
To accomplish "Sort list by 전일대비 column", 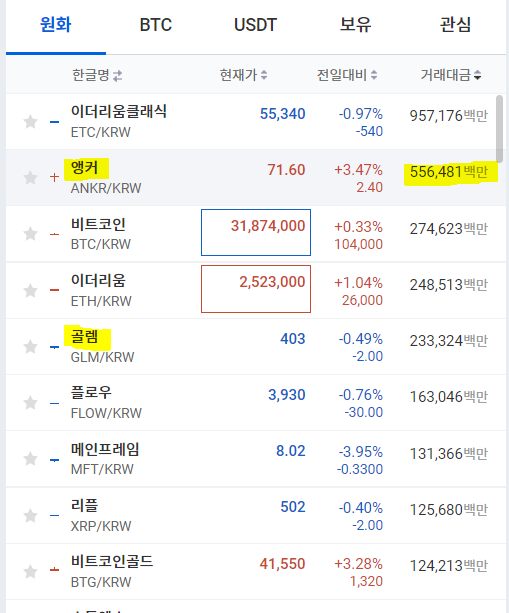I will (x=374, y=75).
